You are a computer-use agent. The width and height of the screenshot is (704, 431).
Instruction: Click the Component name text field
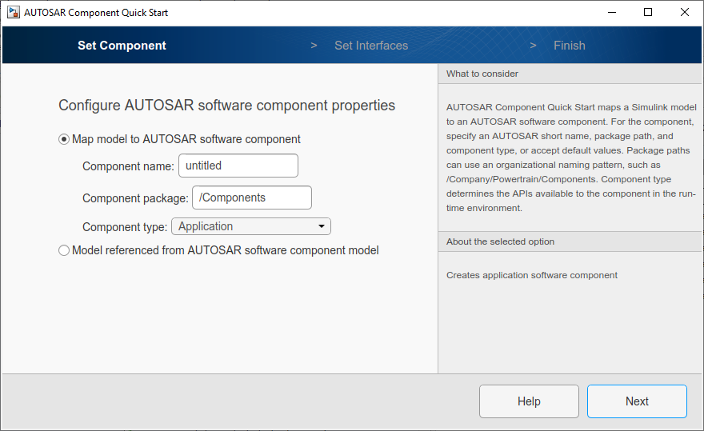(238, 166)
